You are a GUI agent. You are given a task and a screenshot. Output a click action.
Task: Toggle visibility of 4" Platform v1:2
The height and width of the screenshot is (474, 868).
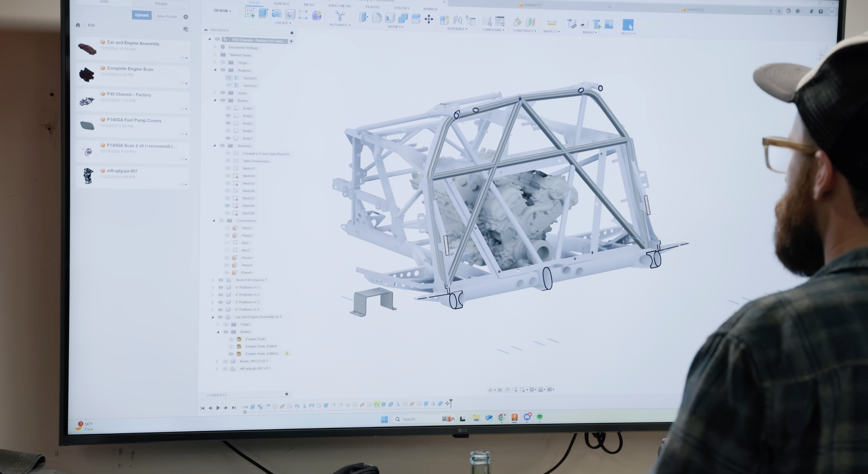[x=220, y=295]
